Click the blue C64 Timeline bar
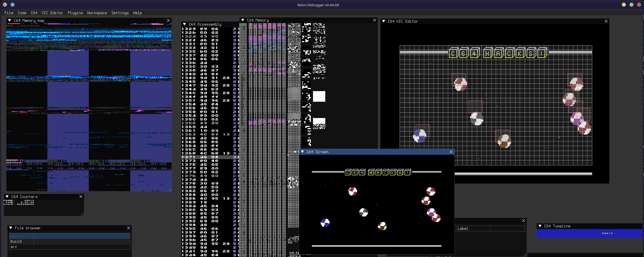 pos(590,233)
